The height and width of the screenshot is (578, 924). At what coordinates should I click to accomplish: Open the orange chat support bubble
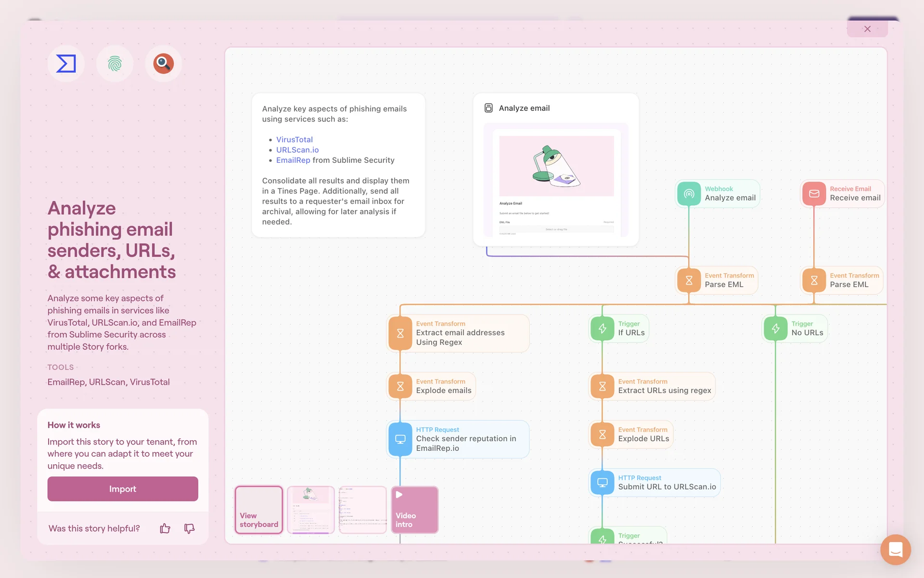coord(895,549)
